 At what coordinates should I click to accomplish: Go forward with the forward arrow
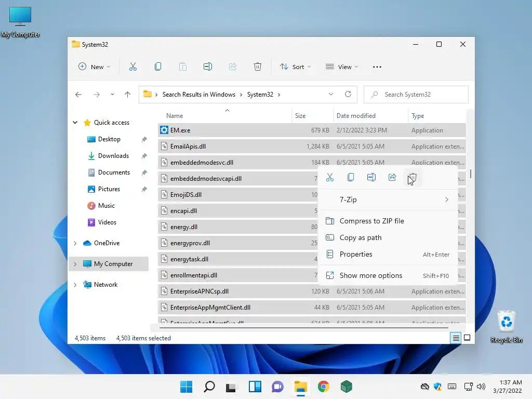[97, 95]
